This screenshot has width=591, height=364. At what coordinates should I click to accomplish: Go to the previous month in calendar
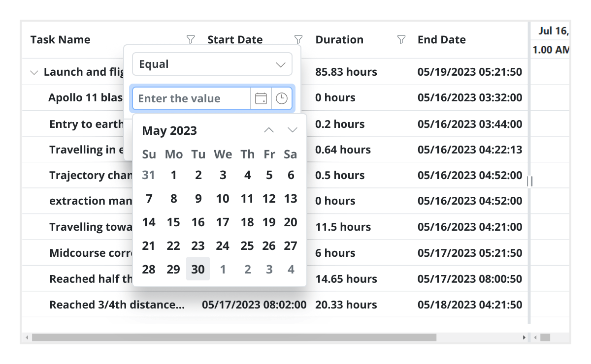[x=269, y=130]
